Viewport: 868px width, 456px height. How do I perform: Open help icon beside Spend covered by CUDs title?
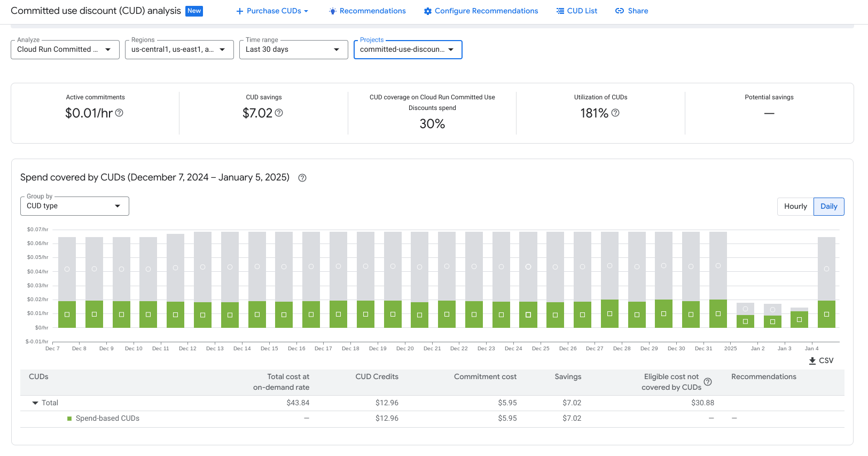pos(302,178)
